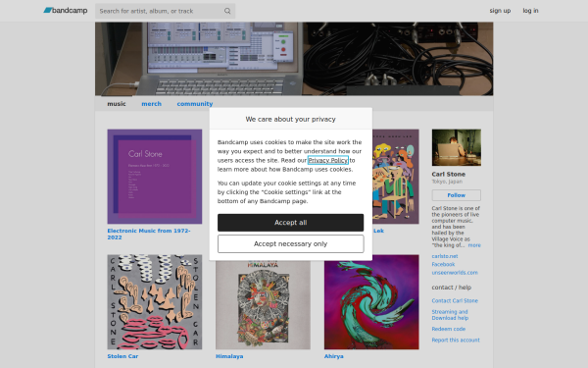This screenshot has height=368, width=588.
Task: Open the carlsto.net link
Action: point(445,256)
